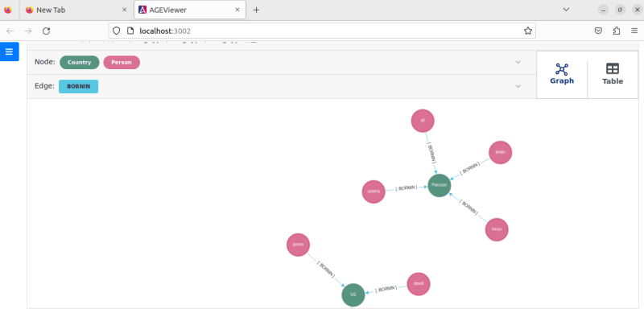Click the Pakistan country node
This screenshot has width=644, height=309.
(440, 185)
